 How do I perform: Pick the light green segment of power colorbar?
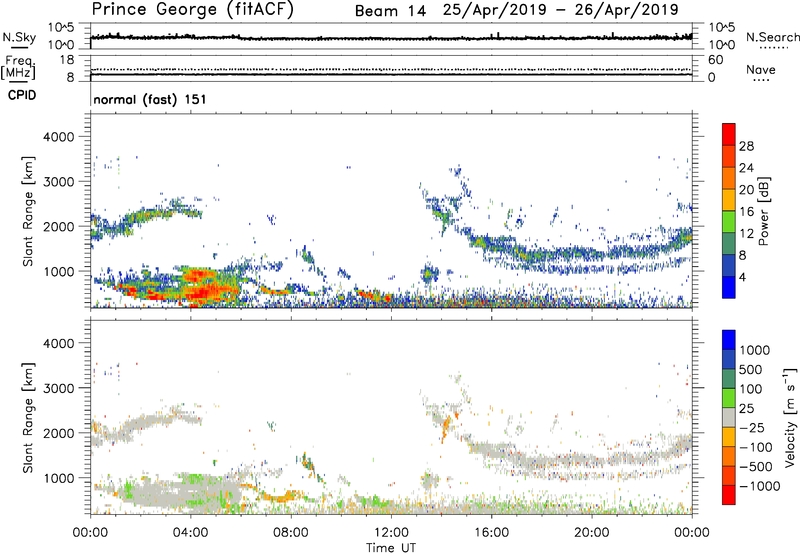point(729,222)
